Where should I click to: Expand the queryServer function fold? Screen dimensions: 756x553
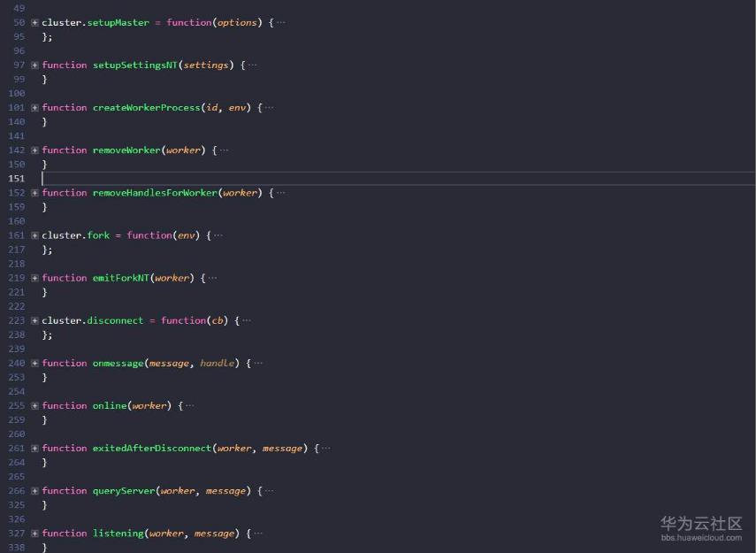point(34,491)
